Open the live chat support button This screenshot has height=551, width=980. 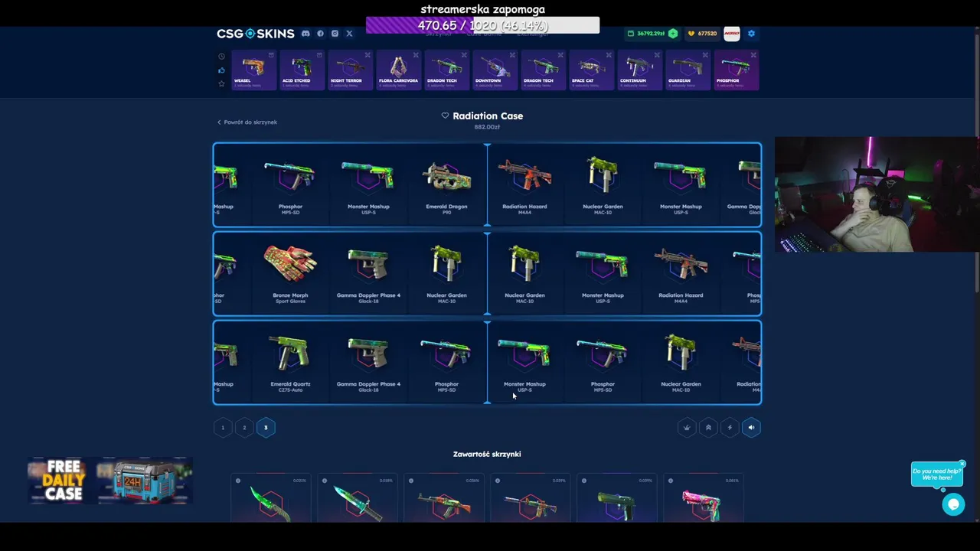click(953, 504)
